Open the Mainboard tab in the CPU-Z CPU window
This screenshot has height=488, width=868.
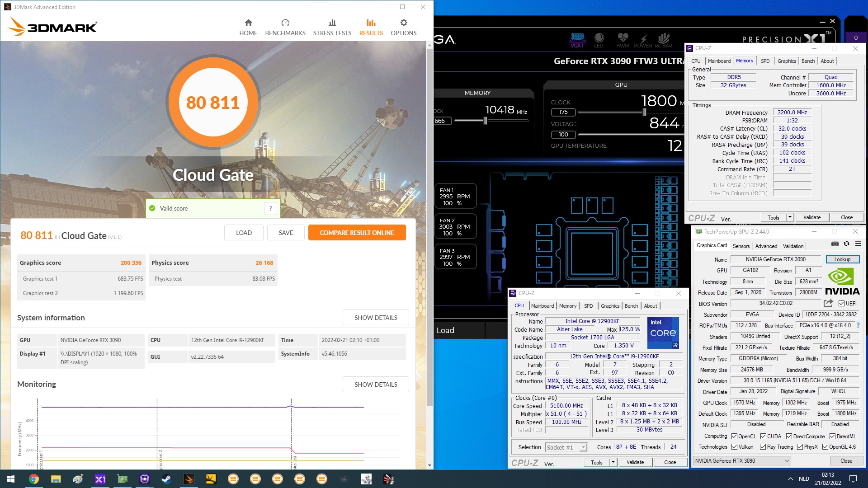pos(542,306)
